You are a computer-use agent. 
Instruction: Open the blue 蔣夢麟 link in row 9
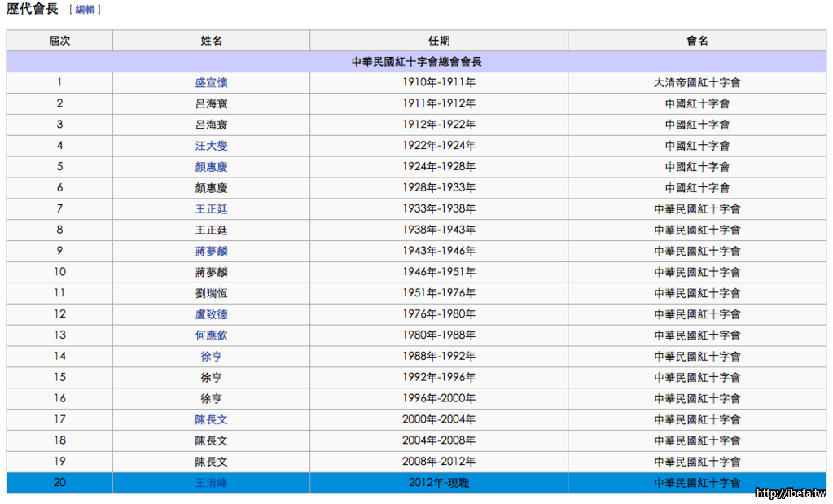pyautogui.click(x=211, y=251)
